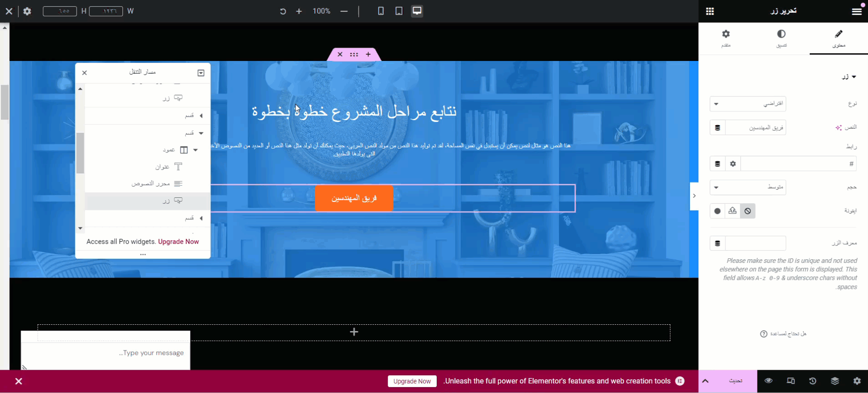Viewport: 868px width, 393px height.
Task: Expand the collapsed قسم above the open section
Action: pyautogui.click(x=201, y=116)
